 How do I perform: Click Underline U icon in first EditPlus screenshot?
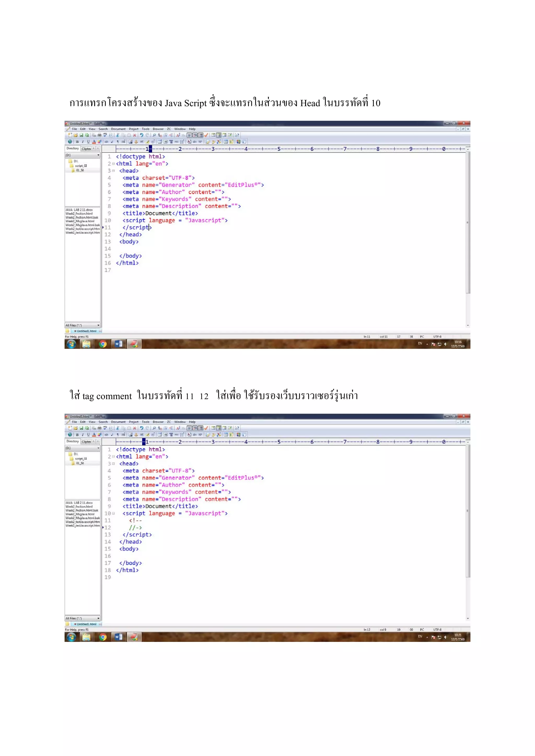tap(88, 141)
